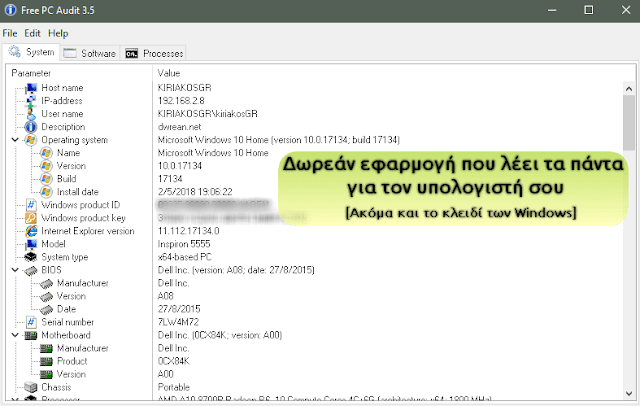The width and height of the screenshot is (640, 406).
Task: Click the Chassis case icon
Action: point(31,387)
